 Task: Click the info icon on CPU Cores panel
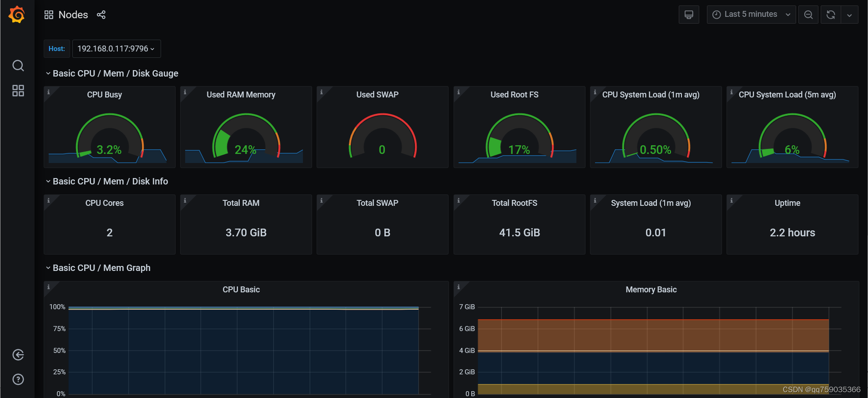pos(49,200)
